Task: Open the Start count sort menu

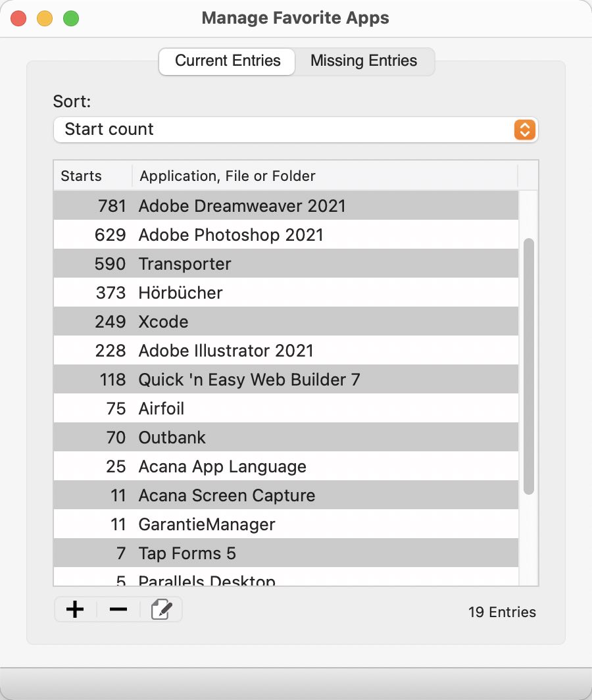Action: (x=295, y=130)
